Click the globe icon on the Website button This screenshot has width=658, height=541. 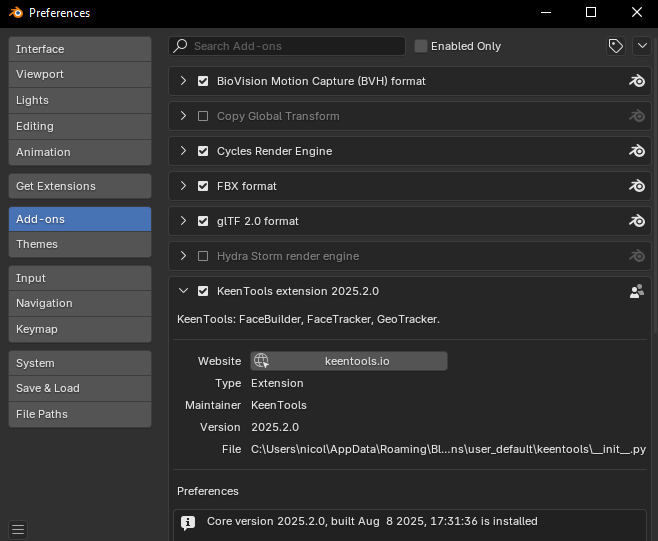(261, 361)
